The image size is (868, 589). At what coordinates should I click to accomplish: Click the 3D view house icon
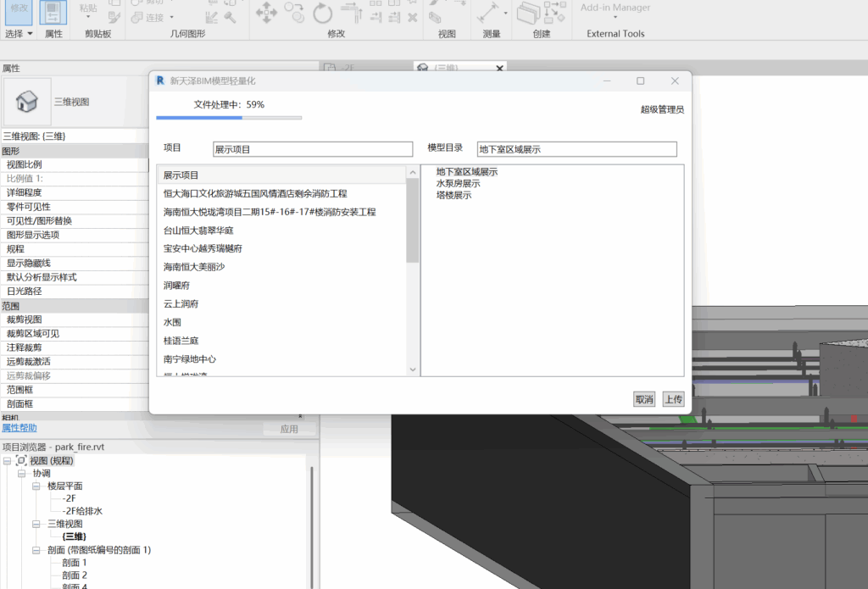(x=27, y=102)
